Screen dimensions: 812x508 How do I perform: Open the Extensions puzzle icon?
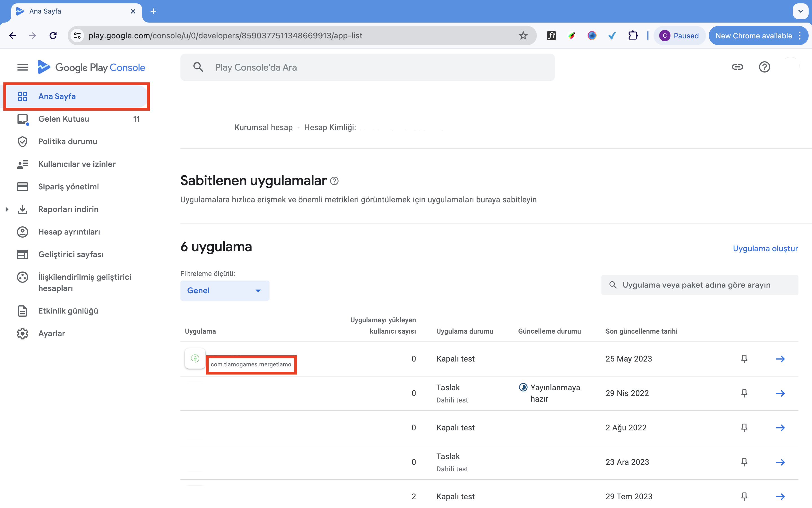633,36
